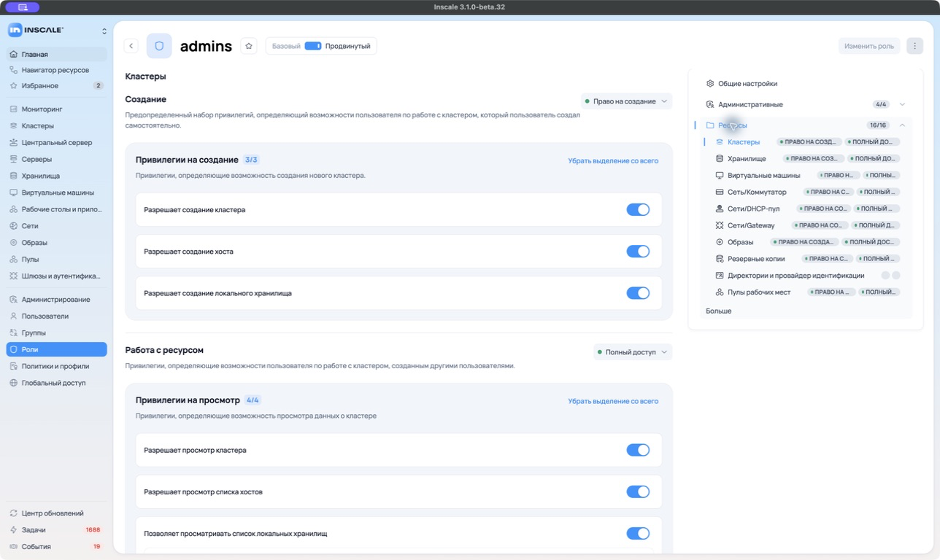Expand the Больше list
The width and height of the screenshot is (940, 560).
tap(719, 311)
